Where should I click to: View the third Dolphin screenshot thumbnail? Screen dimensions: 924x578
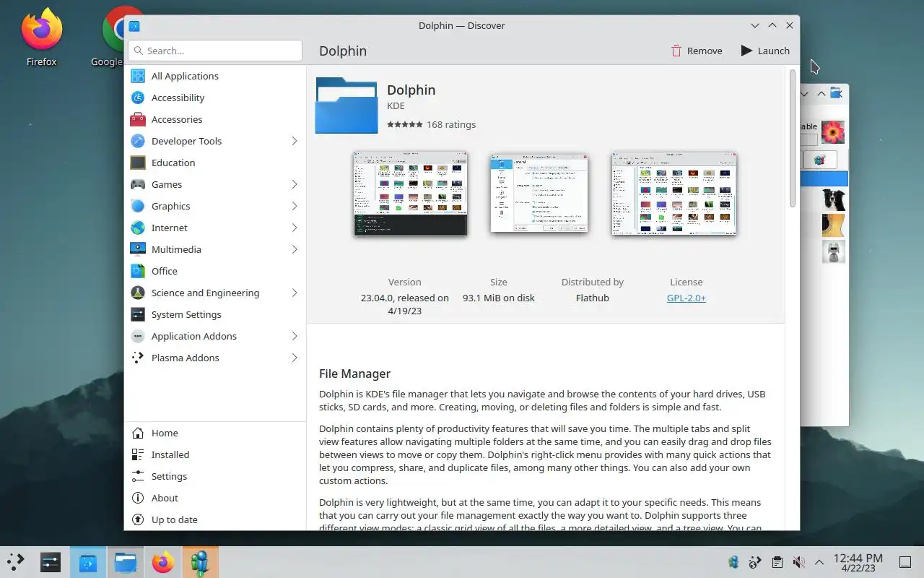[674, 194]
